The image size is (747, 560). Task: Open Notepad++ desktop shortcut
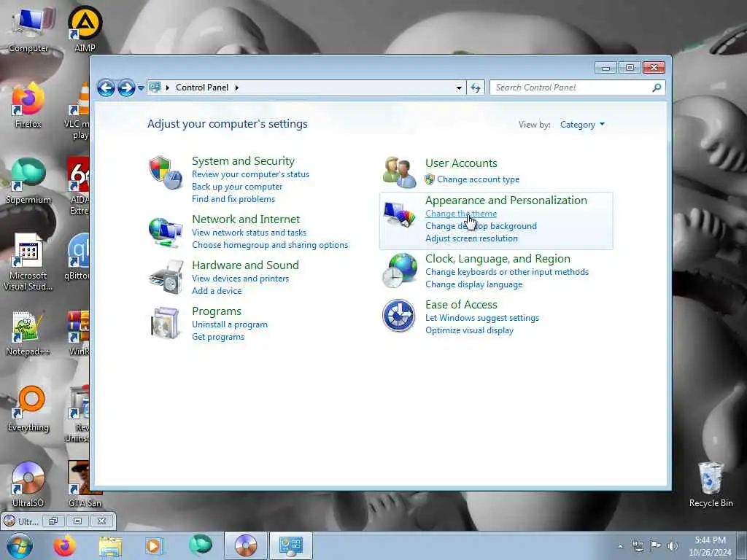[x=27, y=333]
